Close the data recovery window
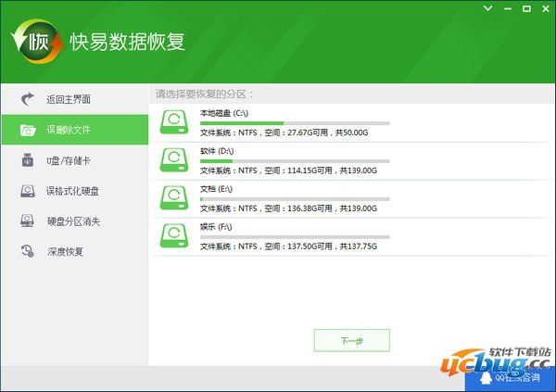Image resolution: width=556 pixels, height=392 pixels. click(546, 9)
